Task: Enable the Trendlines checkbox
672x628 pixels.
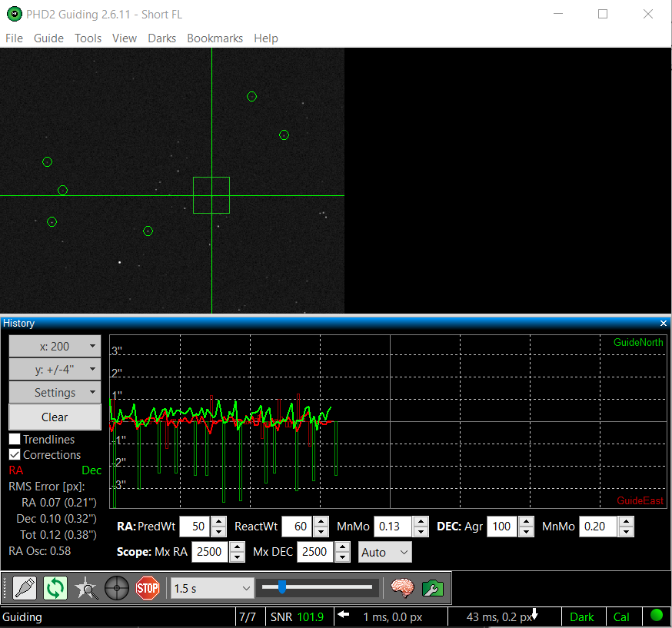Action: (15, 440)
